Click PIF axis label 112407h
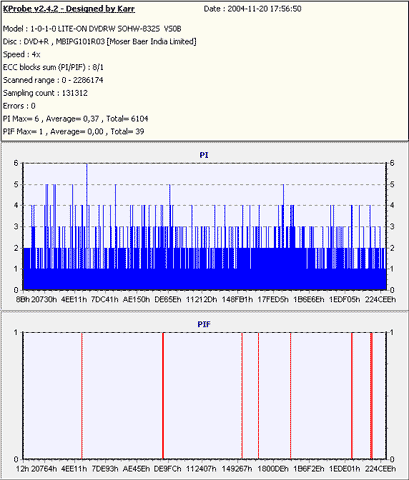The image size is (409, 480). tap(201, 469)
